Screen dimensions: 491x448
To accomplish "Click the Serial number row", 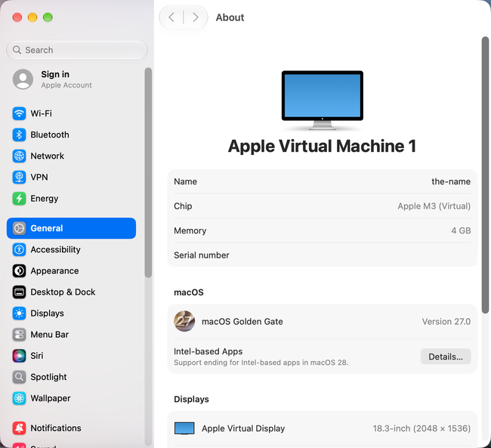I will click(x=323, y=255).
